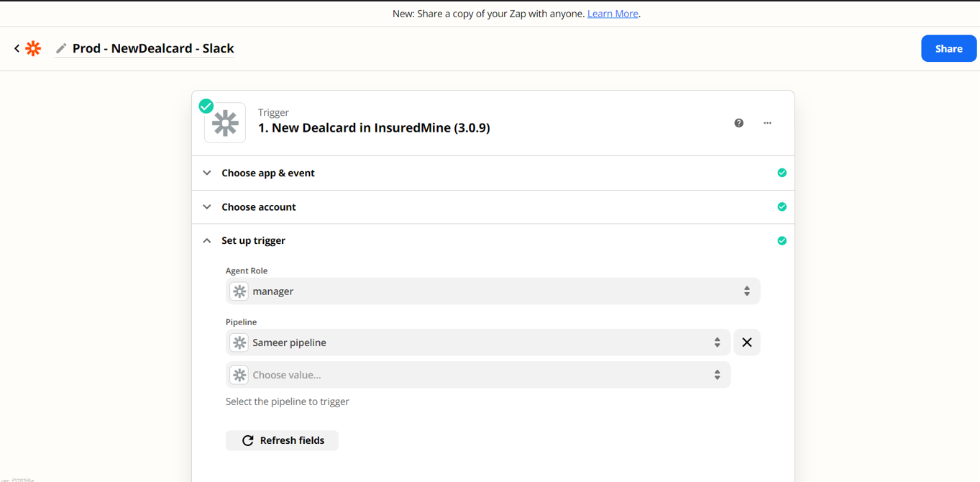Expand the Choose app & event section

[493, 173]
